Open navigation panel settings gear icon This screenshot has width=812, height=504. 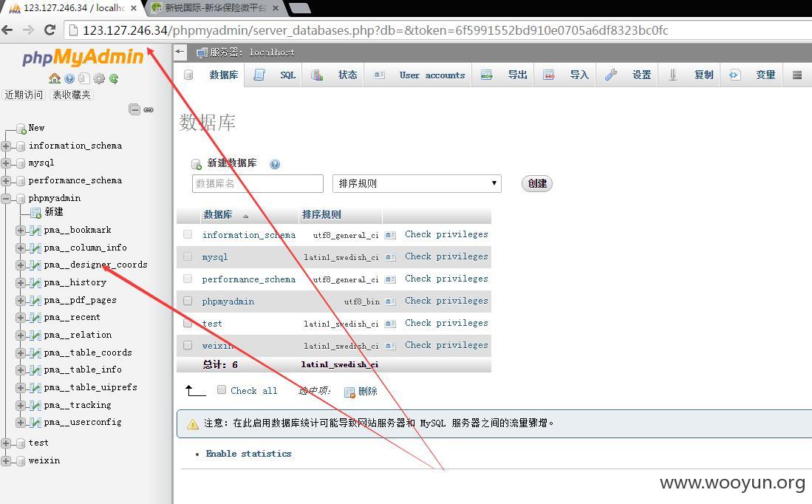point(99,78)
